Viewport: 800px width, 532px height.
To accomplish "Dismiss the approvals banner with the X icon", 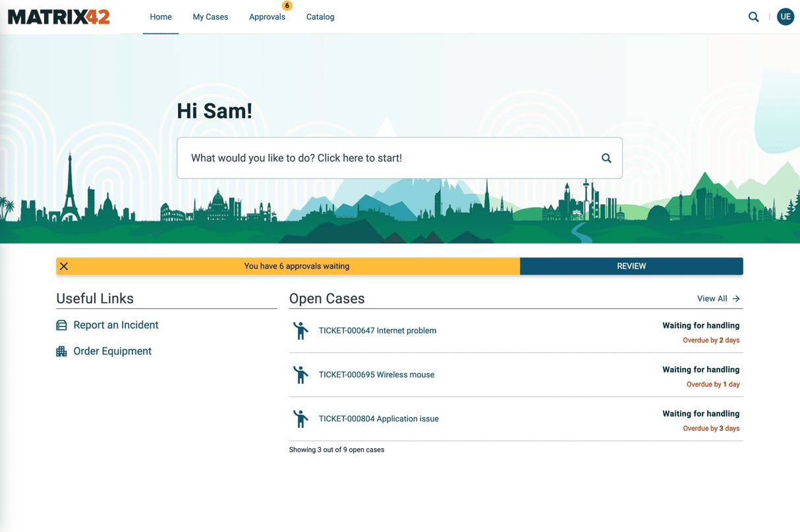I will [x=64, y=266].
